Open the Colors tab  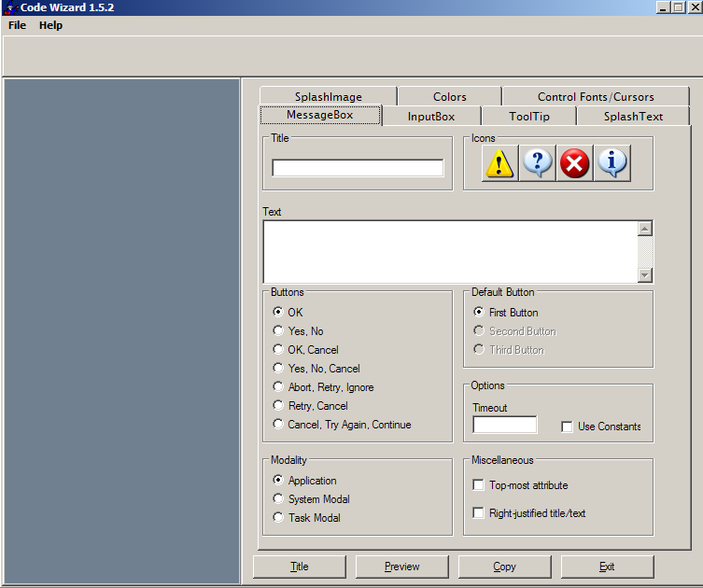point(450,96)
